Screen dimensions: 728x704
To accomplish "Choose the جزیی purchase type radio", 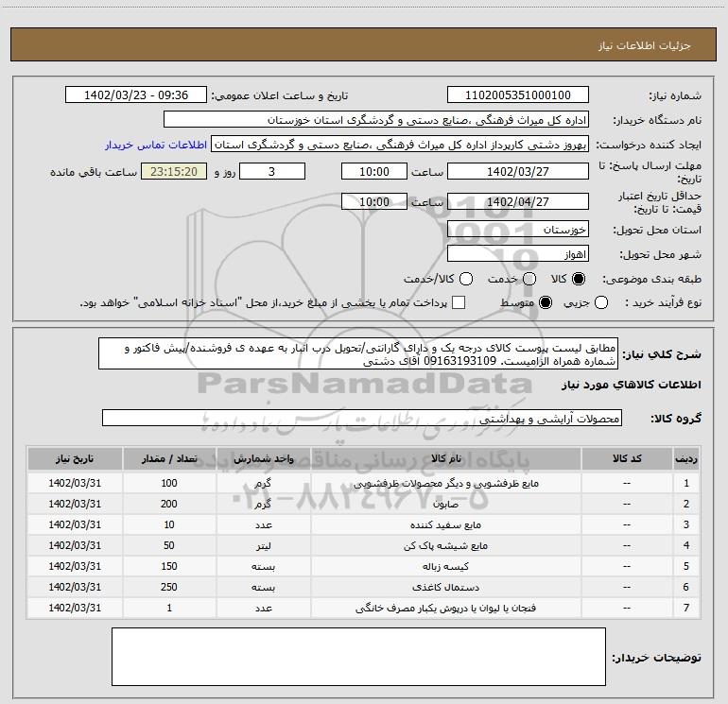I will tap(601, 303).
